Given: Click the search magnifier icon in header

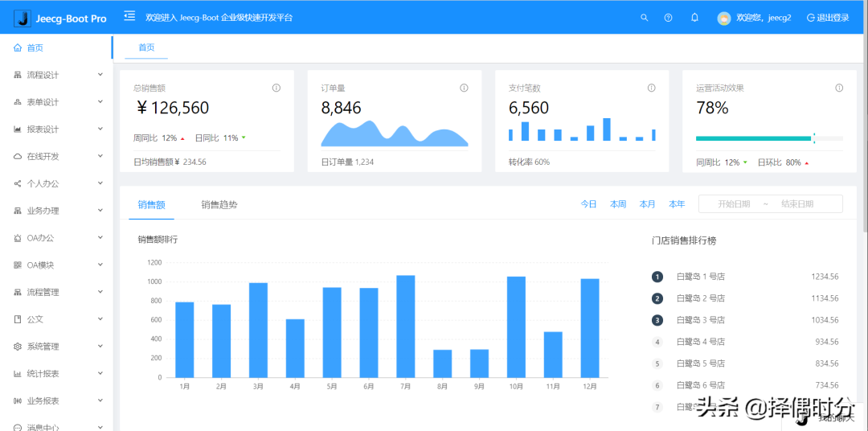Looking at the screenshot, I should tap(644, 18).
